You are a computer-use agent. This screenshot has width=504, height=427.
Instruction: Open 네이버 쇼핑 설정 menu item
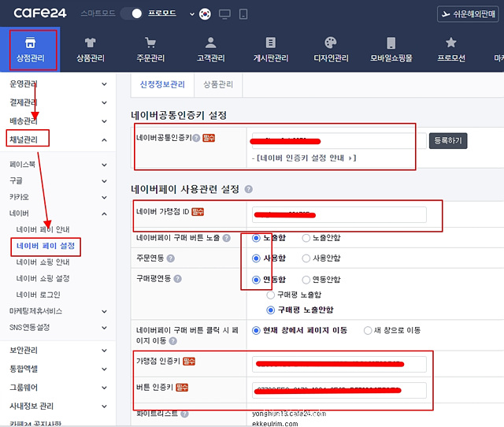coord(43,278)
